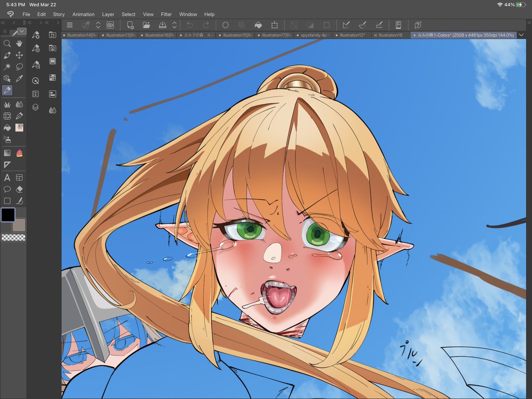Select the Lasso selection tool
The width and height of the screenshot is (532, 399).
click(20, 67)
